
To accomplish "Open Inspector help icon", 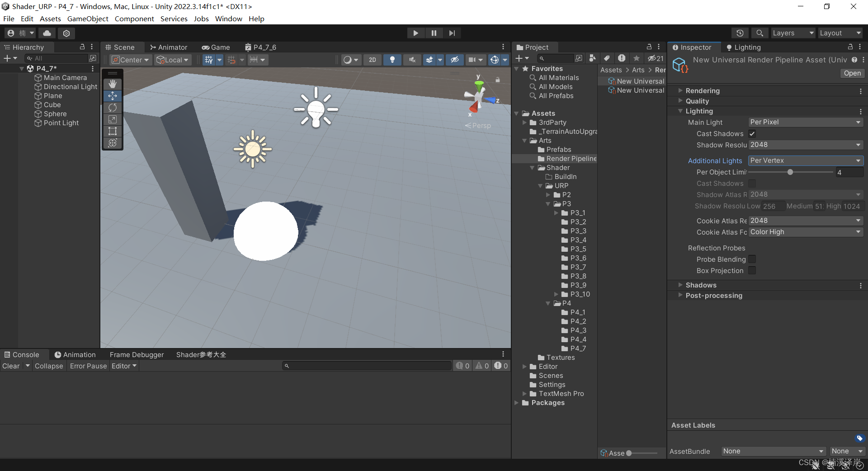I will pos(854,60).
